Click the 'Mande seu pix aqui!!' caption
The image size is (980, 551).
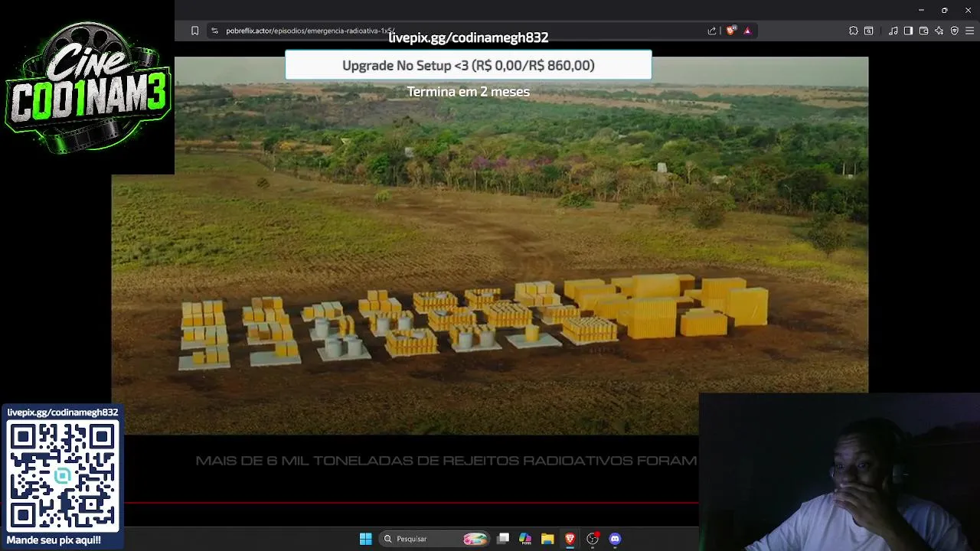(x=54, y=540)
